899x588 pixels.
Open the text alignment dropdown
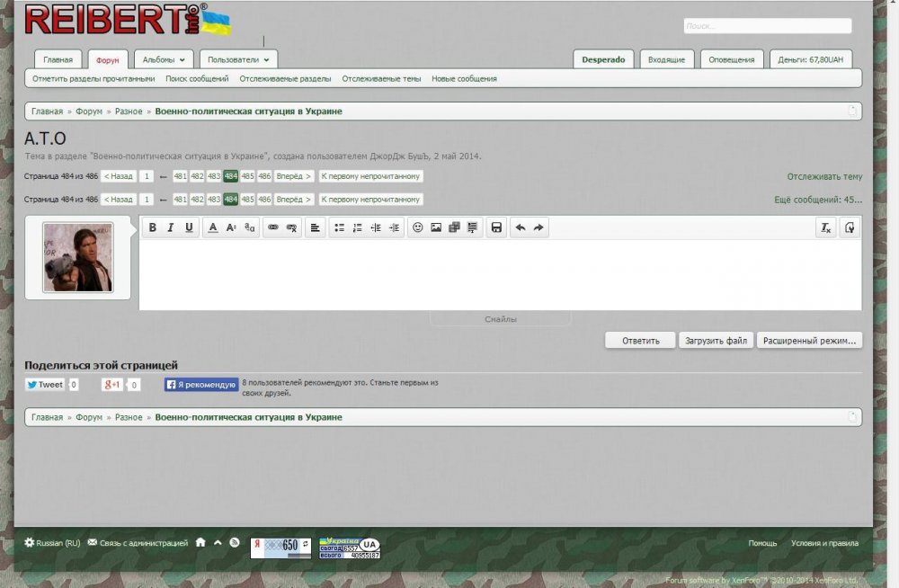tap(315, 228)
